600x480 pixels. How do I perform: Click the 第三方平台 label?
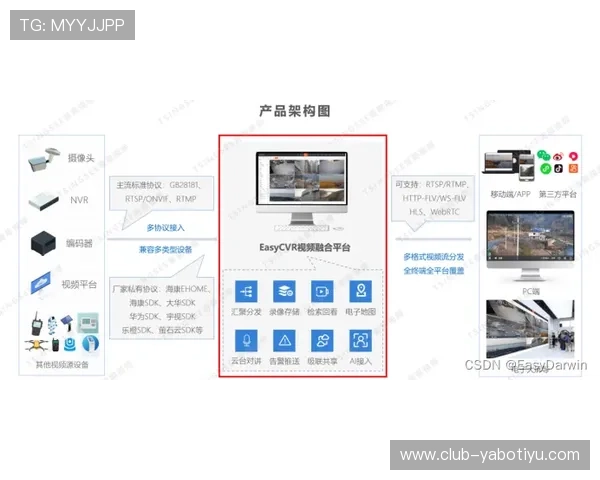[558, 194]
